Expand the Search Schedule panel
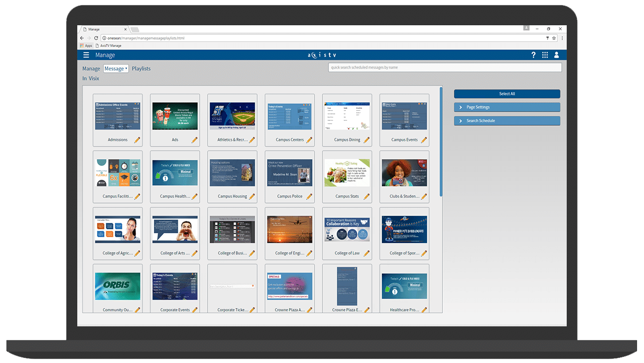 pyautogui.click(x=507, y=120)
